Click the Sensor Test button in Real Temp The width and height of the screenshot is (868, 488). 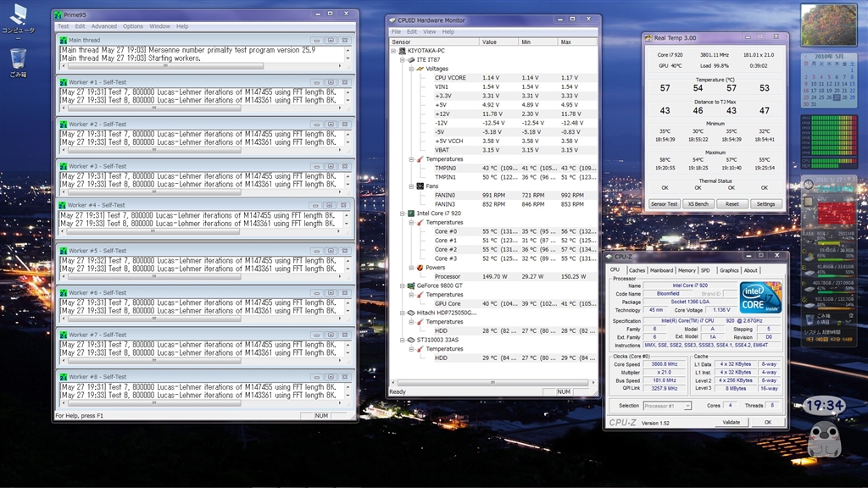[664, 204]
